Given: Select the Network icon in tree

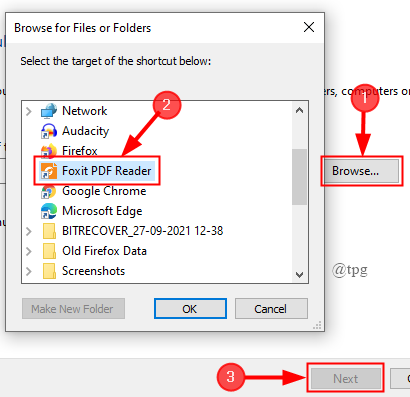Looking at the screenshot, I should pyautogui.click(x=49, y=111).
